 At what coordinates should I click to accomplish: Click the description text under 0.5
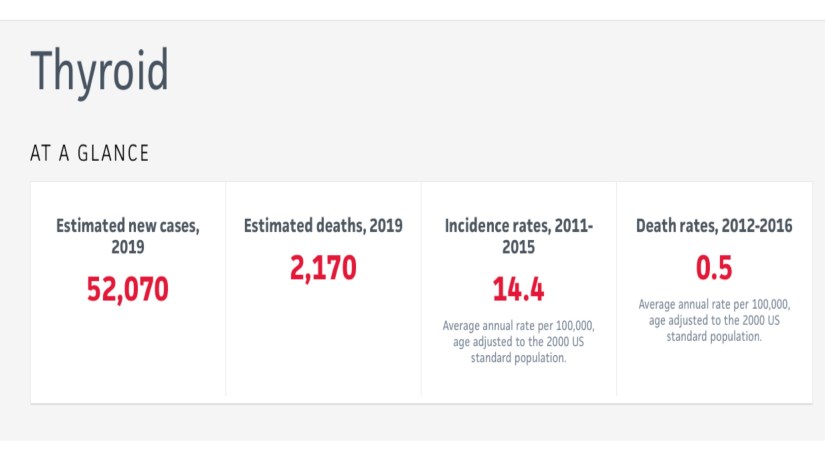(714, 320)
